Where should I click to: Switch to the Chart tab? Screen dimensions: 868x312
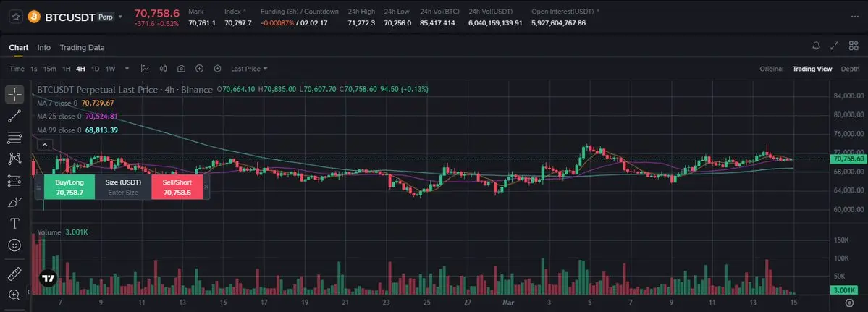[x=18, y=48]
